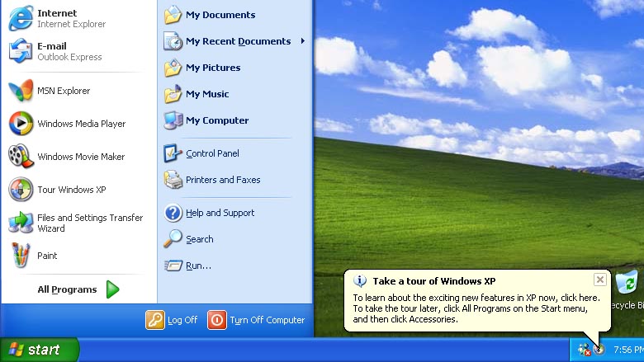Click the My Recent Documents icon
The width and height of the screenshot is (644, 362).
point(173,41)
